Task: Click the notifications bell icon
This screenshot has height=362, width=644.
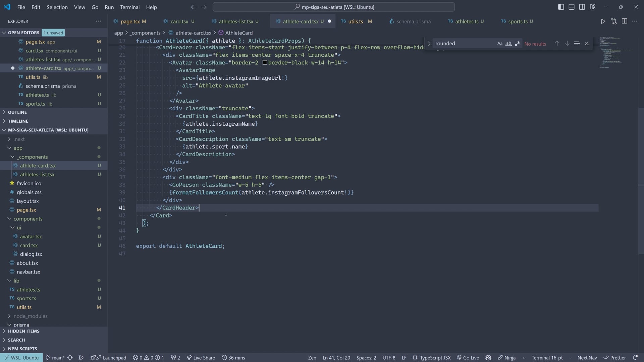Action: tap(635, 358)
